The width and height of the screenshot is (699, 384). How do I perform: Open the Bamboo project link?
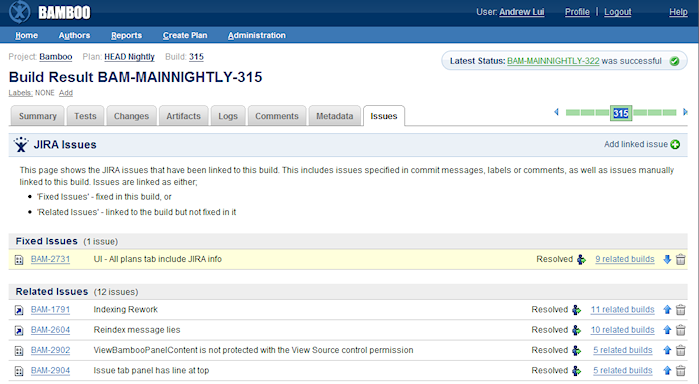point(55,57)
